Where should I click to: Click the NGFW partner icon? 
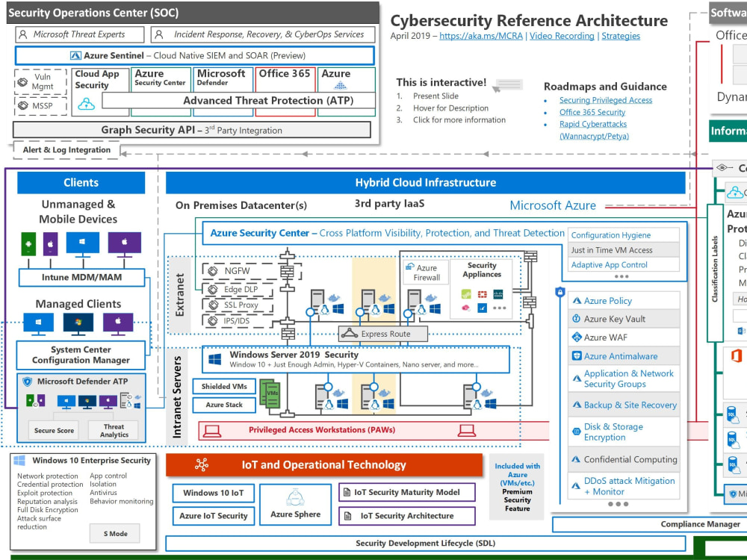point(213,271)
